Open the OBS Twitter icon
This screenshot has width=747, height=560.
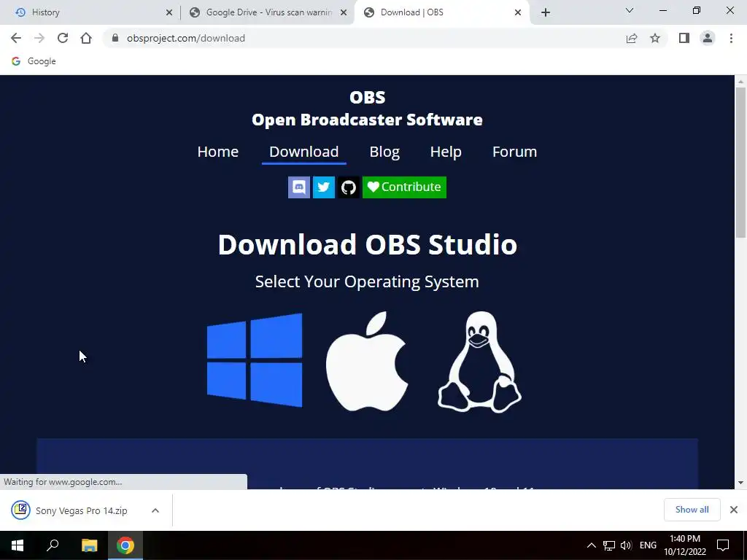tap(324, 187)
